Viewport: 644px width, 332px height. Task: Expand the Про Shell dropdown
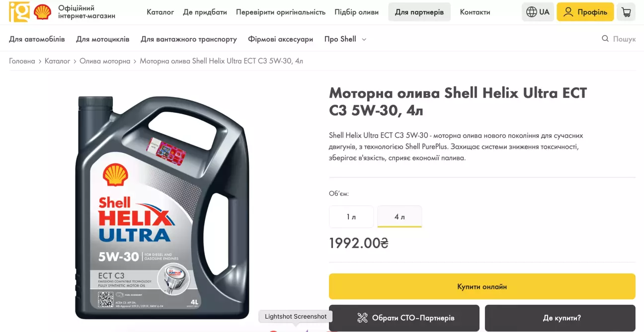click(345, 39)
